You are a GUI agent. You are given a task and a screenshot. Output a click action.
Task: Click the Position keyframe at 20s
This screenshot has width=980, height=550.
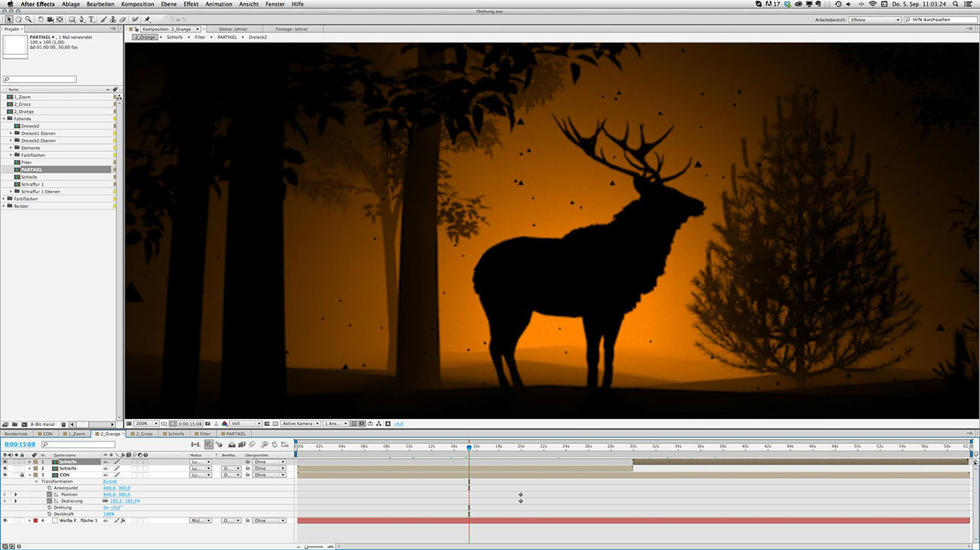tap(521, 495)
